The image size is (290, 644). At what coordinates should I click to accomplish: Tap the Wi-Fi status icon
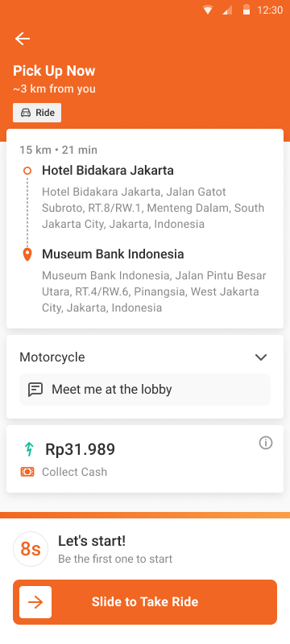tap(208, 10)
